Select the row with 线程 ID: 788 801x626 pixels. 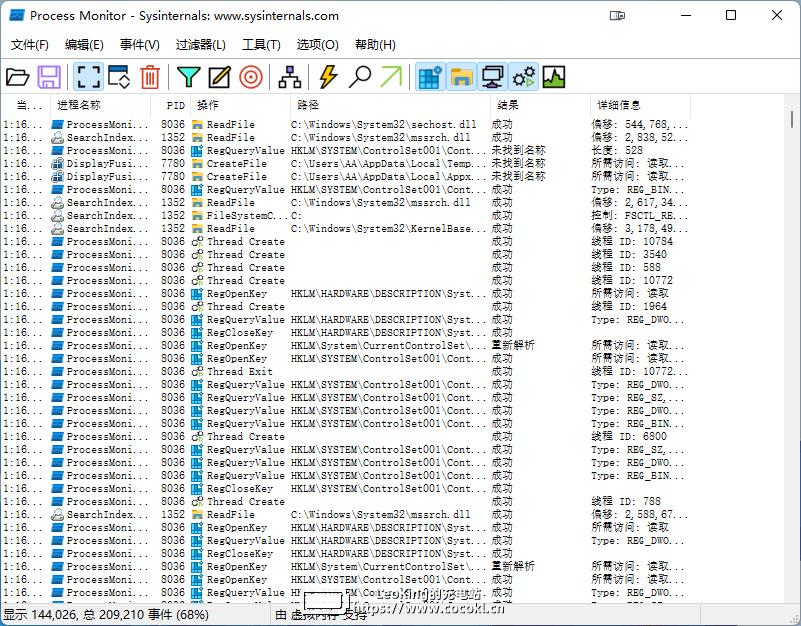[346, 501]
